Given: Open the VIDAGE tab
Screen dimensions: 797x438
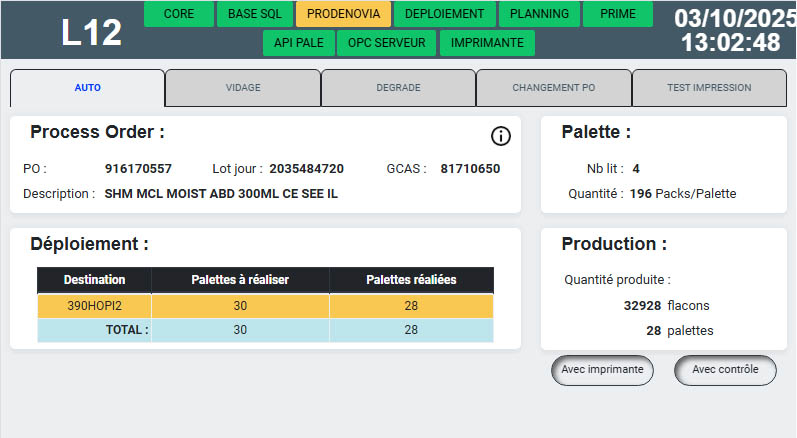Looking at the screenshot, I should 243,88.
